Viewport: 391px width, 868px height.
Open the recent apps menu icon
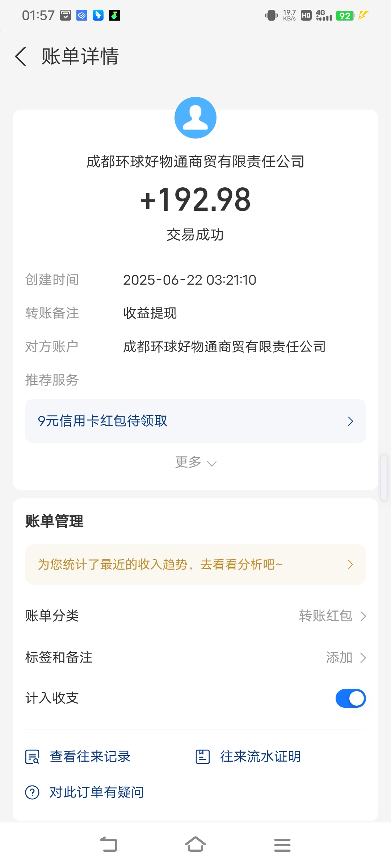click(x=282, y=845)
